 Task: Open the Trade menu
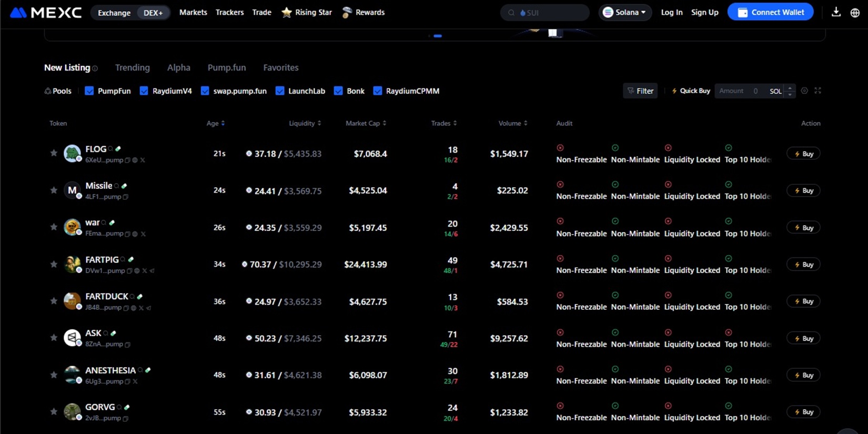pos(261,12)
